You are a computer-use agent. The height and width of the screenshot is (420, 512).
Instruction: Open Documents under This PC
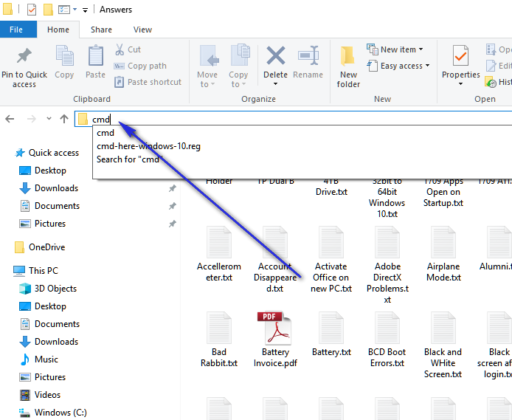49,324
